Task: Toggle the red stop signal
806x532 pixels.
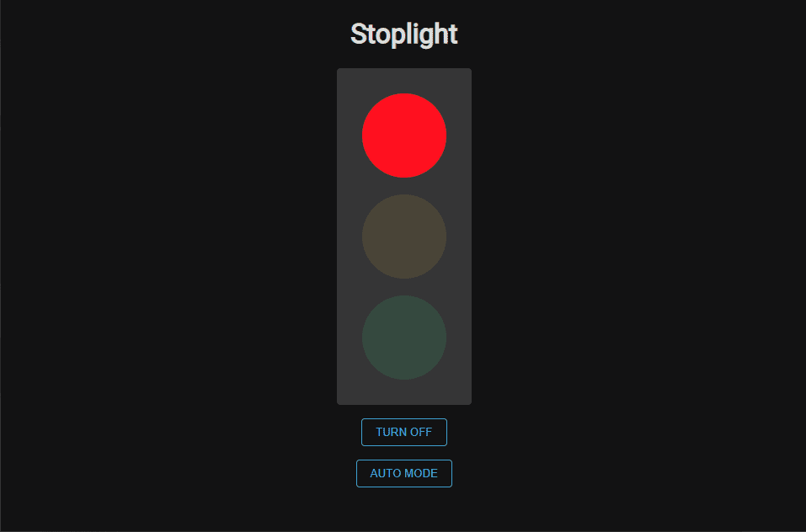Action: 404,136
